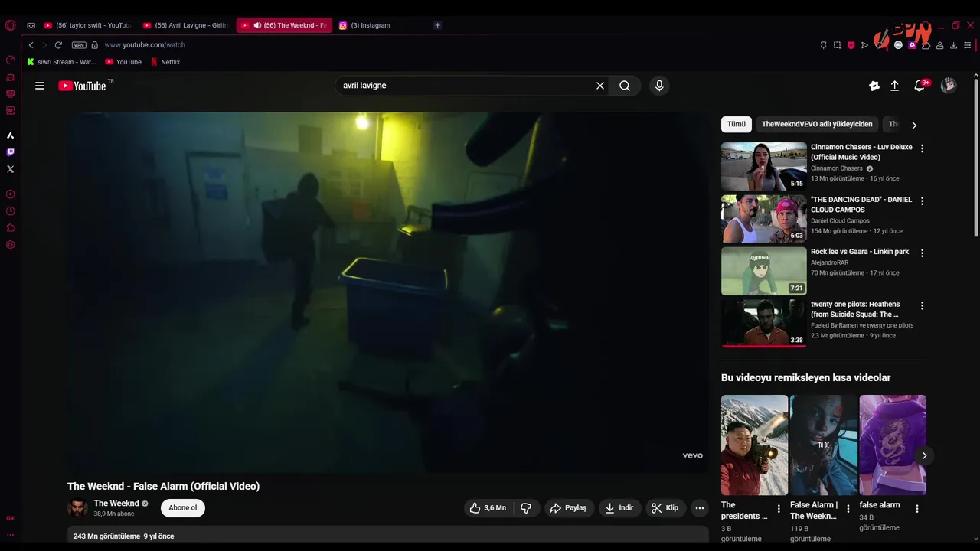Search by voice with microphone icon
The width and height of the screenshot is (980, 551).
[x=659, y=86]
